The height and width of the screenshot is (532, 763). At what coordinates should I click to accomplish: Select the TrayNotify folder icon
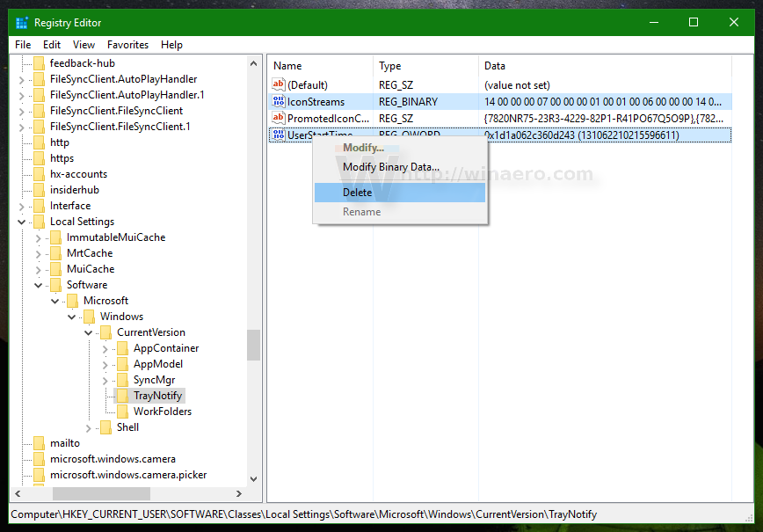click(122, 396)
